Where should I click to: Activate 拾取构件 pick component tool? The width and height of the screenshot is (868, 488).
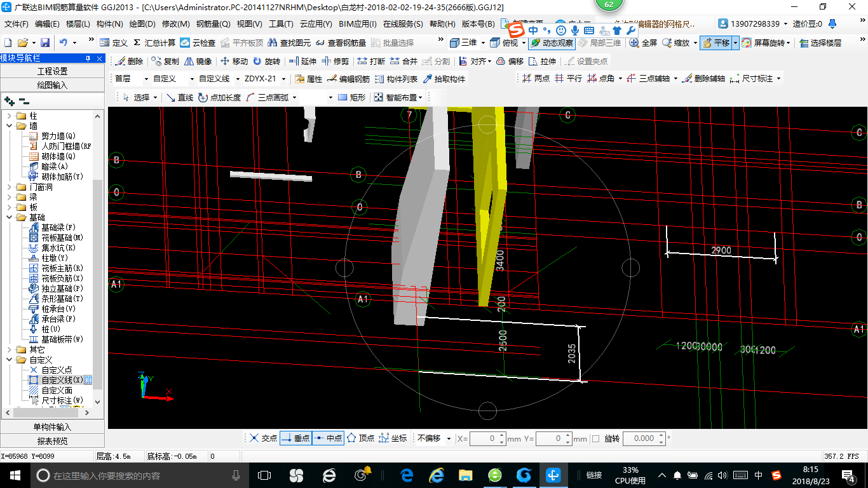coord(444,79)
